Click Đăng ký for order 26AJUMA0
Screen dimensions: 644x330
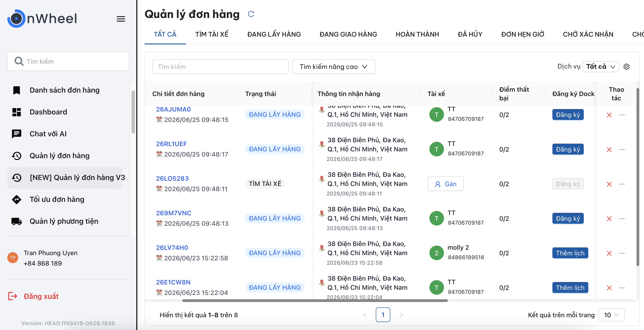(568, 115)
